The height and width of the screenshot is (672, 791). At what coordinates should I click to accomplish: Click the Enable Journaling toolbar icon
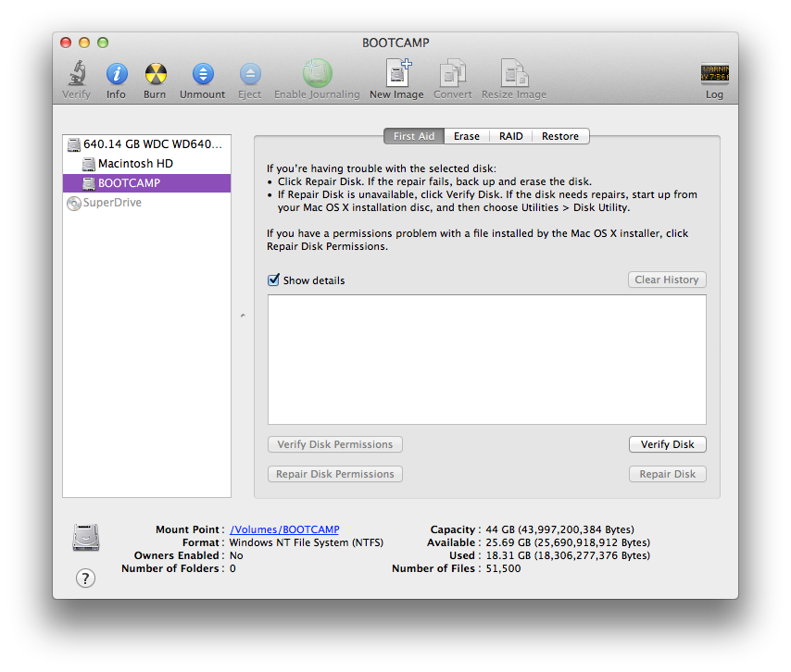[318, 73]
